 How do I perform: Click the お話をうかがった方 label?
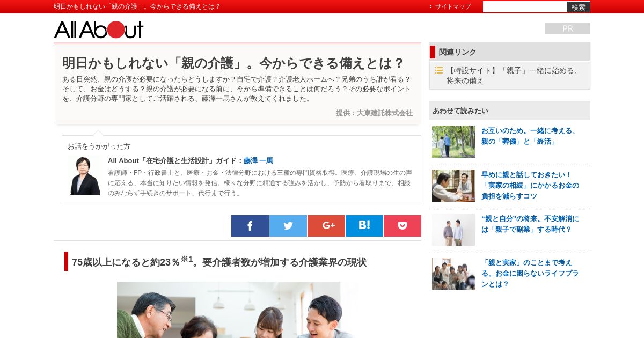coord(99,146)
